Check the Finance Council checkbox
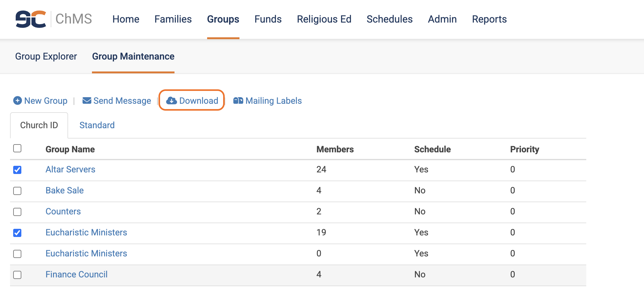This screenshot has width=644, height=289. click(x=17, y=275)
